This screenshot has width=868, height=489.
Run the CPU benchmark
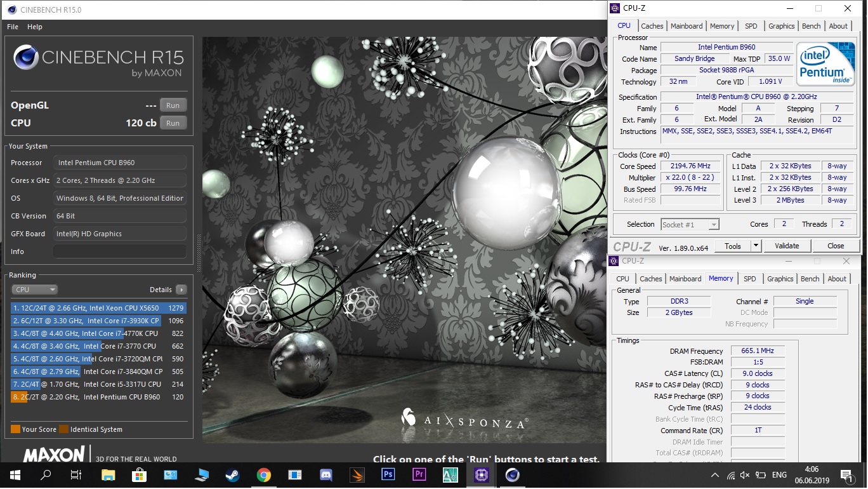(173, 123)
